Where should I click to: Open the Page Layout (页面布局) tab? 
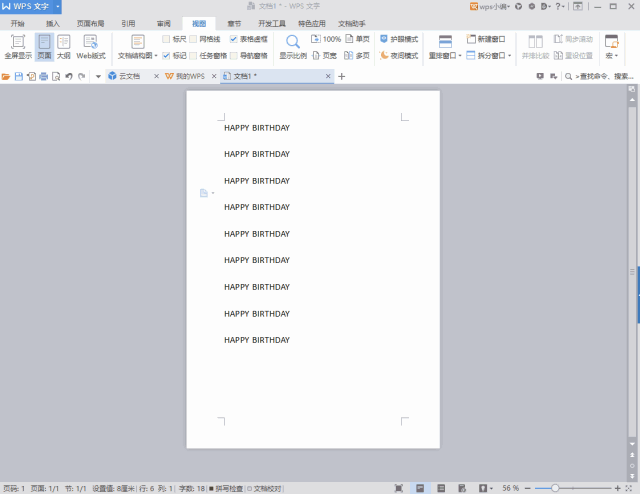pyautogui.click(x=90, y=24)
